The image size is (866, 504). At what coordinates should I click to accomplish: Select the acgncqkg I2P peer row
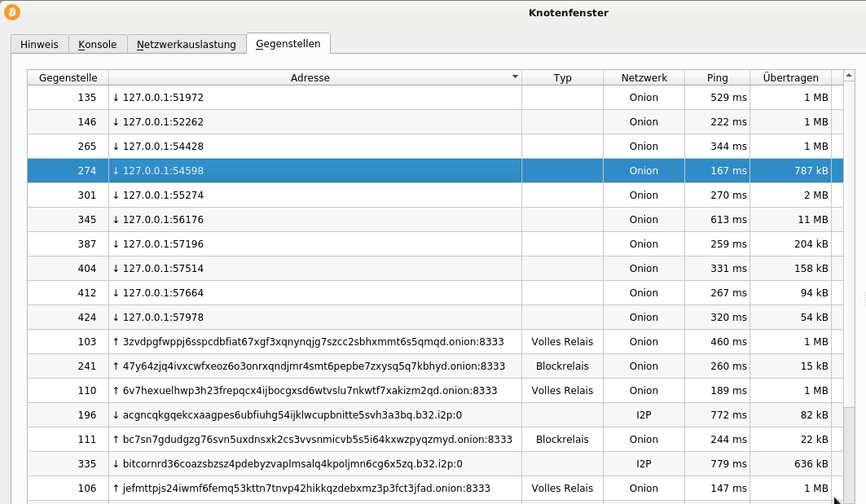pos(326,415)
